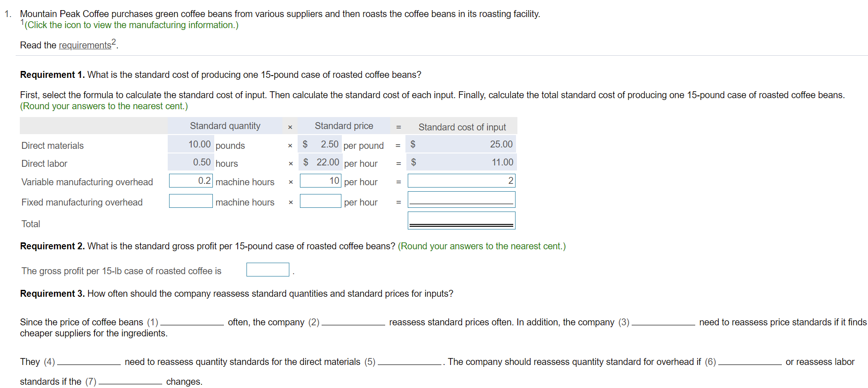Click the fixed overhead standard cost field
The width and height of the screenshot is (868, 388).
coord(461,199)
